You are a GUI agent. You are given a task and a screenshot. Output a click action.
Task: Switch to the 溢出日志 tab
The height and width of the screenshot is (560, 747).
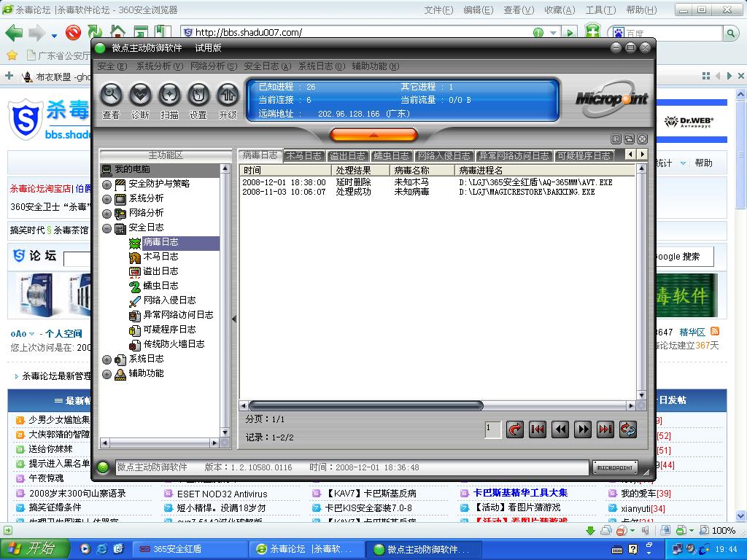pyautogui.click(x=347, y=156)
